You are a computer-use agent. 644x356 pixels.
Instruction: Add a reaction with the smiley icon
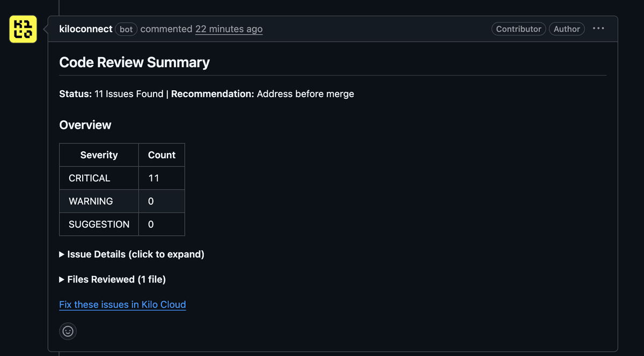point(68,331)
